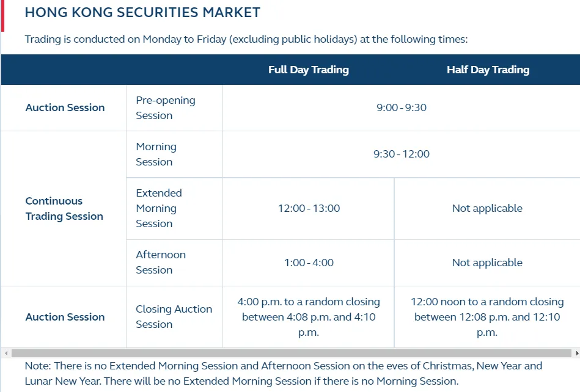Click the Morning Session cell
Viewport: 580px width, 392px height.
(175, 154)
